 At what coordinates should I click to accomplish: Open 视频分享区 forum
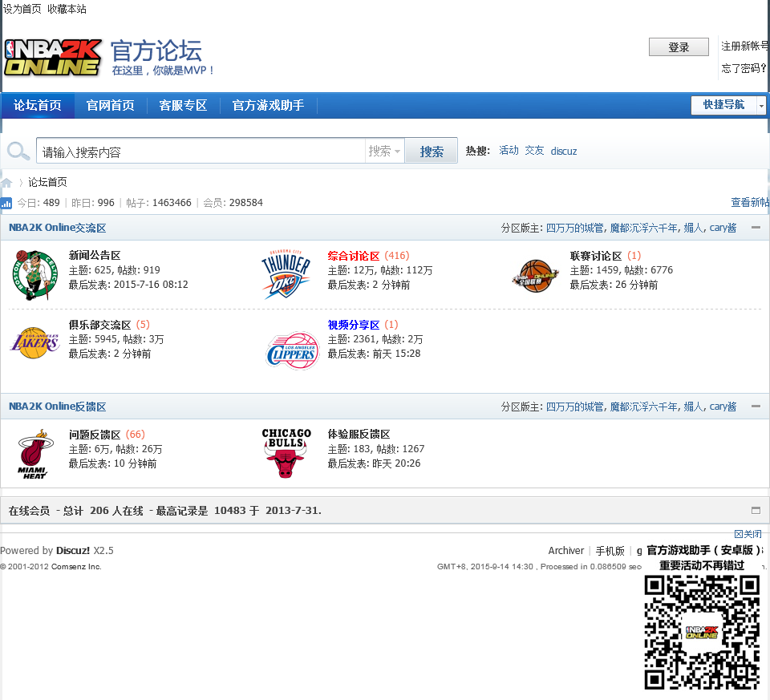[354, 325]
